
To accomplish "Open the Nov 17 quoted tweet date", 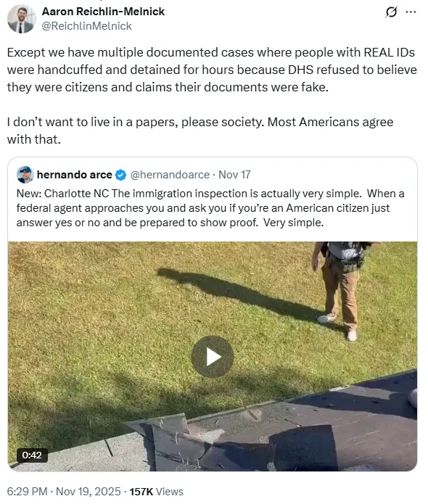I will (x=234, y=175).
